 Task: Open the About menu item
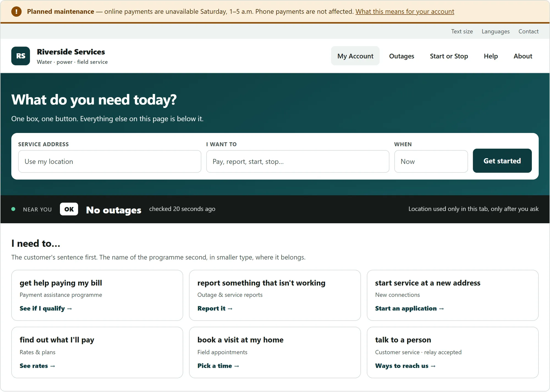523,56
